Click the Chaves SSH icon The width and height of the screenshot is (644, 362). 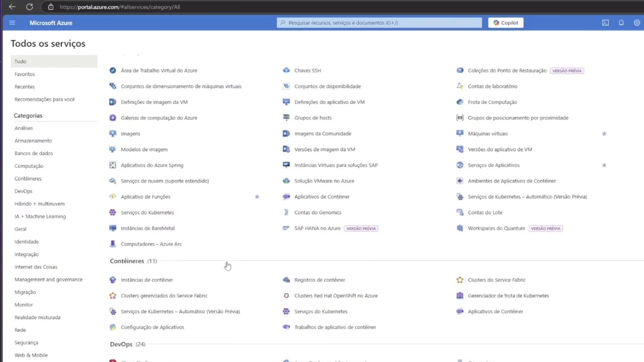click(286, 70)
